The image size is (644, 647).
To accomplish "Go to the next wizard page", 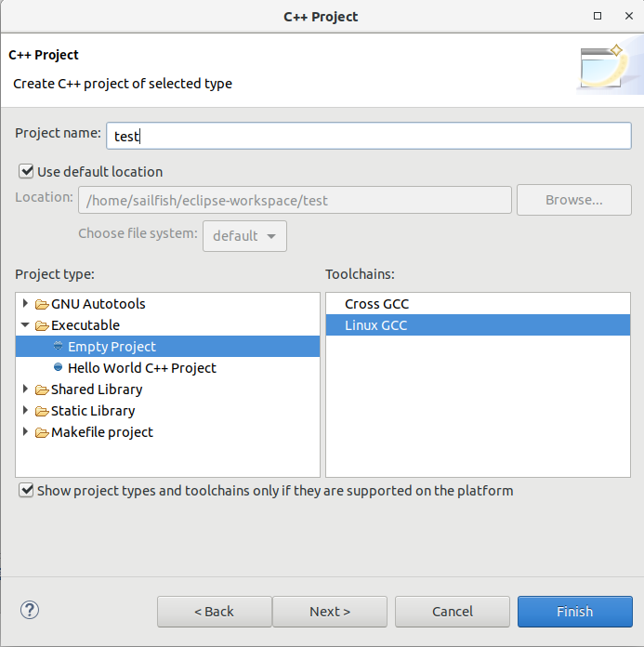I will pos(330,612).
